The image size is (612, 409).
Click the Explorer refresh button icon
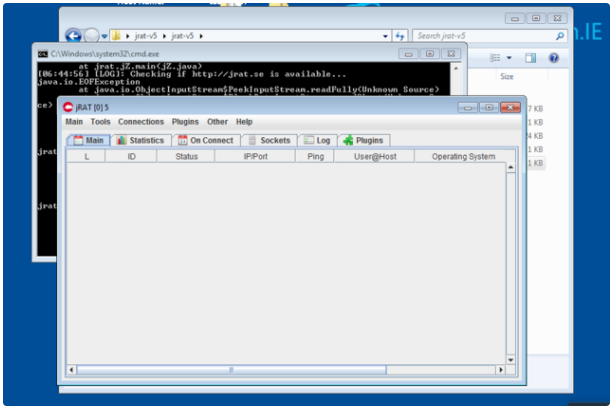click(400, 36)
